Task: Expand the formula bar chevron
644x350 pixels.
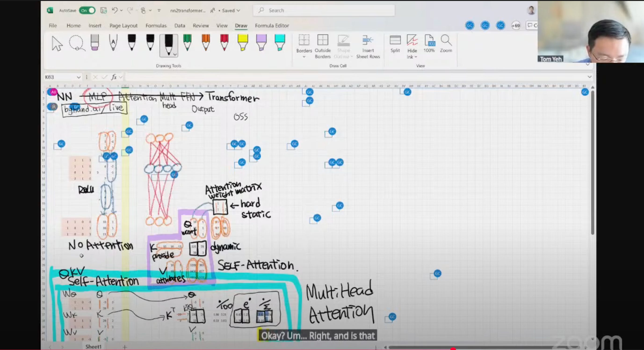Action: 590,77
